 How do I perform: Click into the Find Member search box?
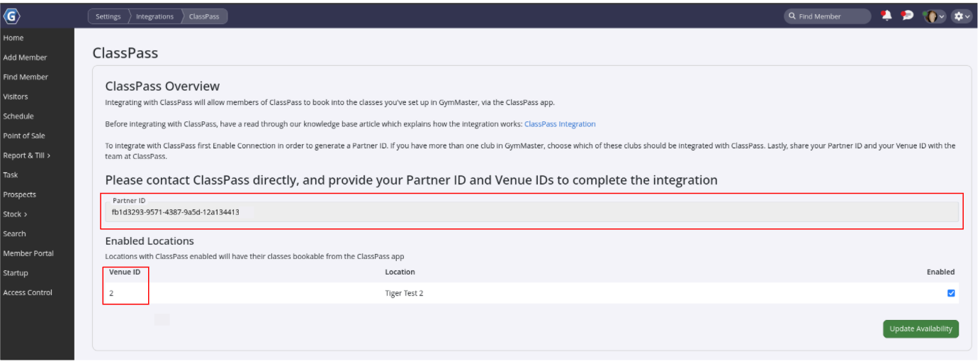click(x=829, y=16)
